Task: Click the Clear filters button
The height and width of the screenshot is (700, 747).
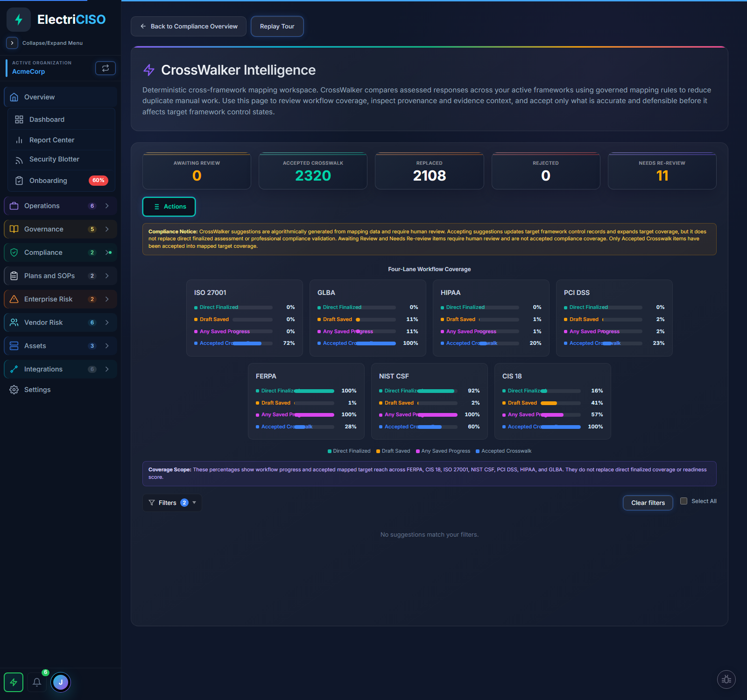Action: point(648,503)
